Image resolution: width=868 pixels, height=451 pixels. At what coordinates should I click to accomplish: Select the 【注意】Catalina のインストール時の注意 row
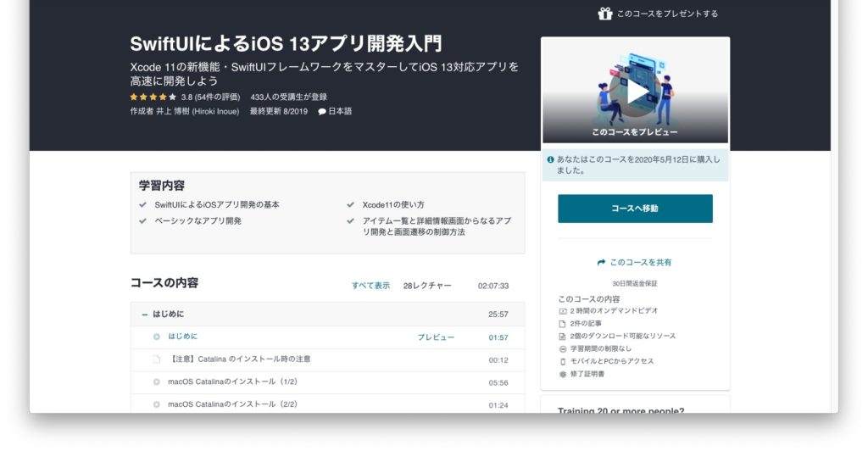(328, 359)
